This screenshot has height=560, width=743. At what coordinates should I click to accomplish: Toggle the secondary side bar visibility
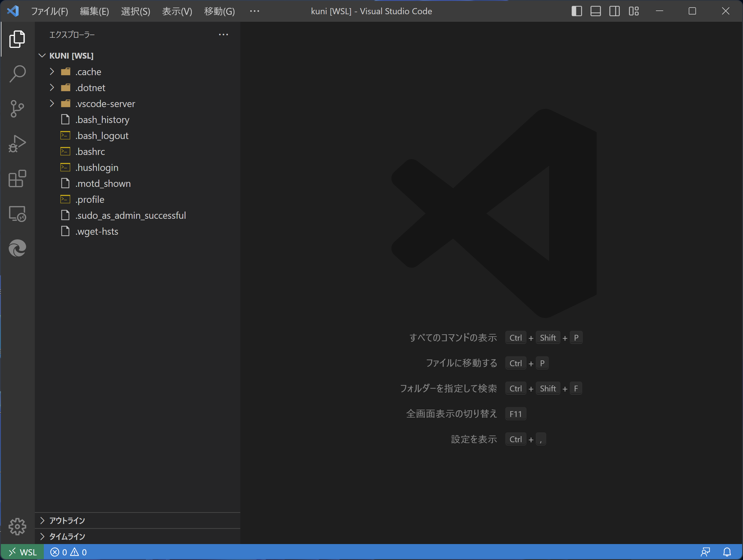(615, 11)
